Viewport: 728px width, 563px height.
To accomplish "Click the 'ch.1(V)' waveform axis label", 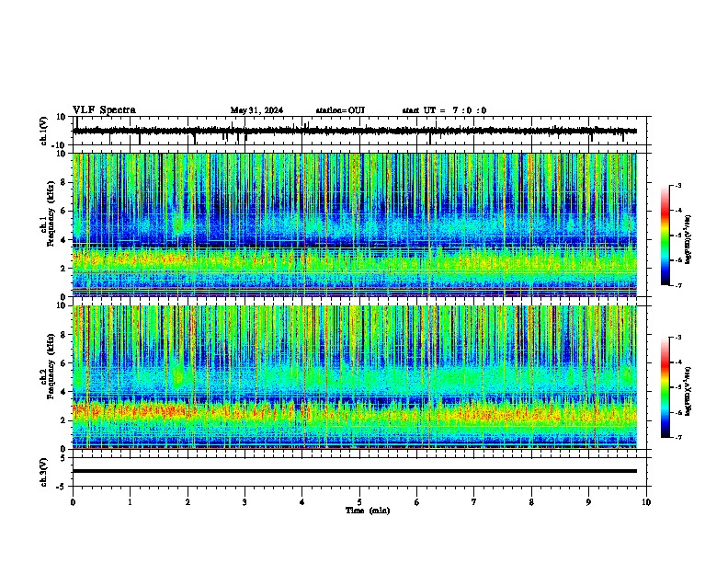I will pyautogui.click(x=44, y=131).
